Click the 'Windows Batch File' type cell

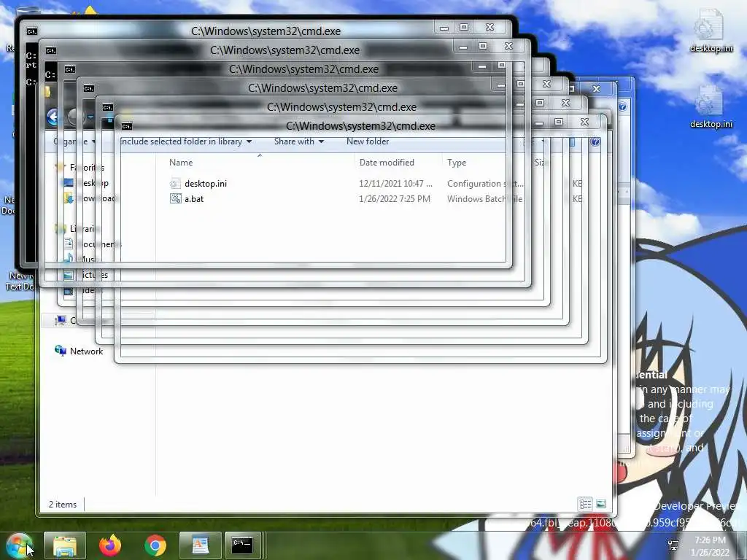484,199
